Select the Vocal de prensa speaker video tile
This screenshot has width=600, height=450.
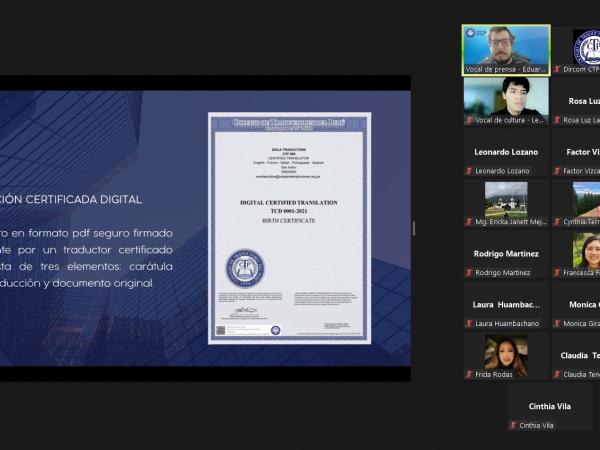click(506, 50)
